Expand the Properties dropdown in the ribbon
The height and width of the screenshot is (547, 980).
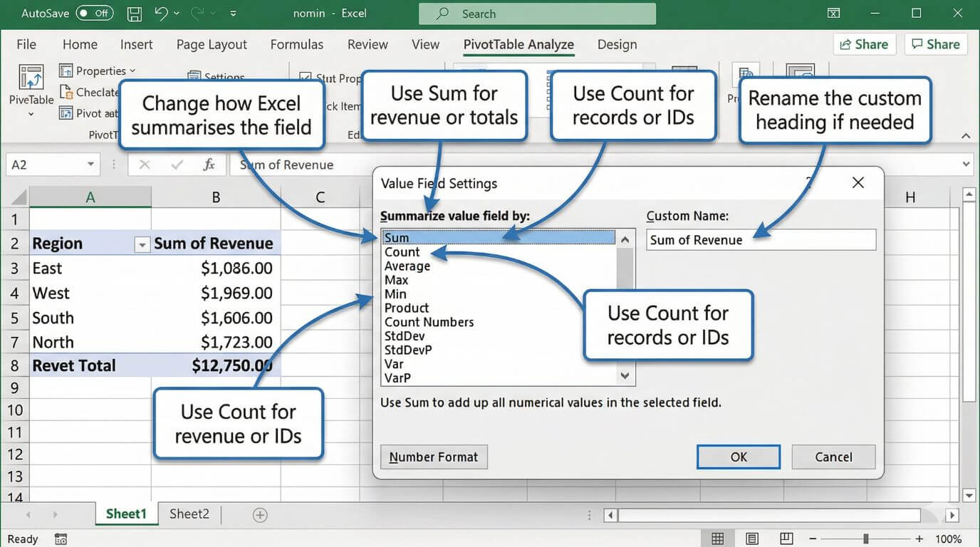coord(131,70)
